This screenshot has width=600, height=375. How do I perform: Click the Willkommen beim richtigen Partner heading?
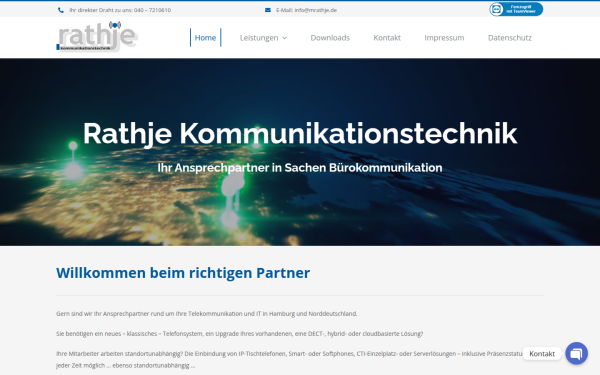(183, 273)
